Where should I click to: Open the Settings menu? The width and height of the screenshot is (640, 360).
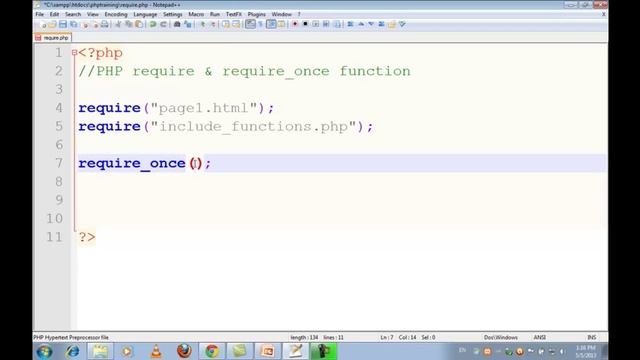pos(173,14)
